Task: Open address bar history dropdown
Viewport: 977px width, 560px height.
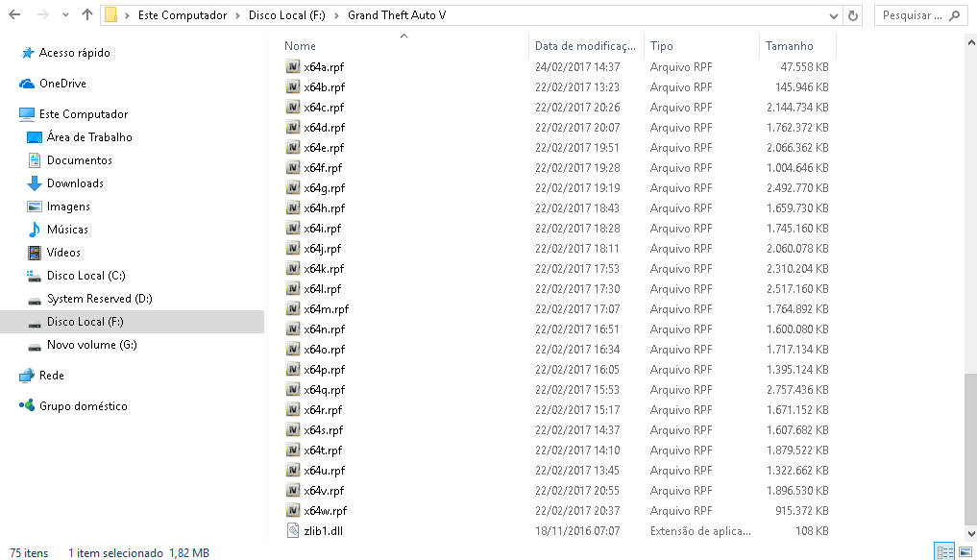Action: [834, 15]
